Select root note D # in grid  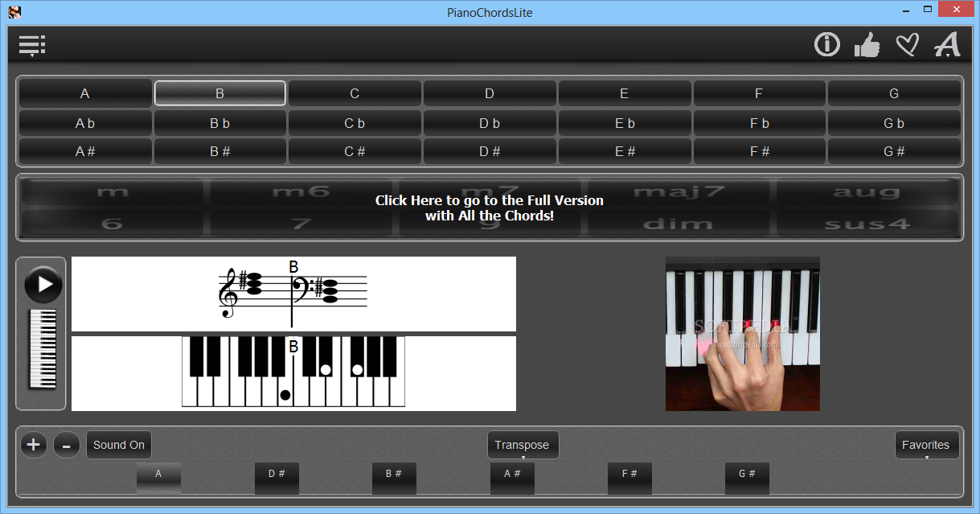(489, 151)
